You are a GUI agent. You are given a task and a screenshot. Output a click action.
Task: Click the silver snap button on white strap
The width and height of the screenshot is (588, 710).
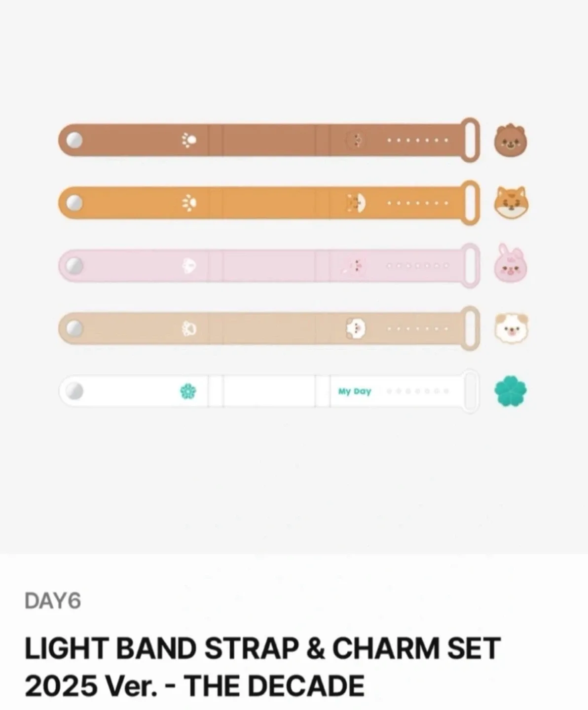tap(74, 391)
